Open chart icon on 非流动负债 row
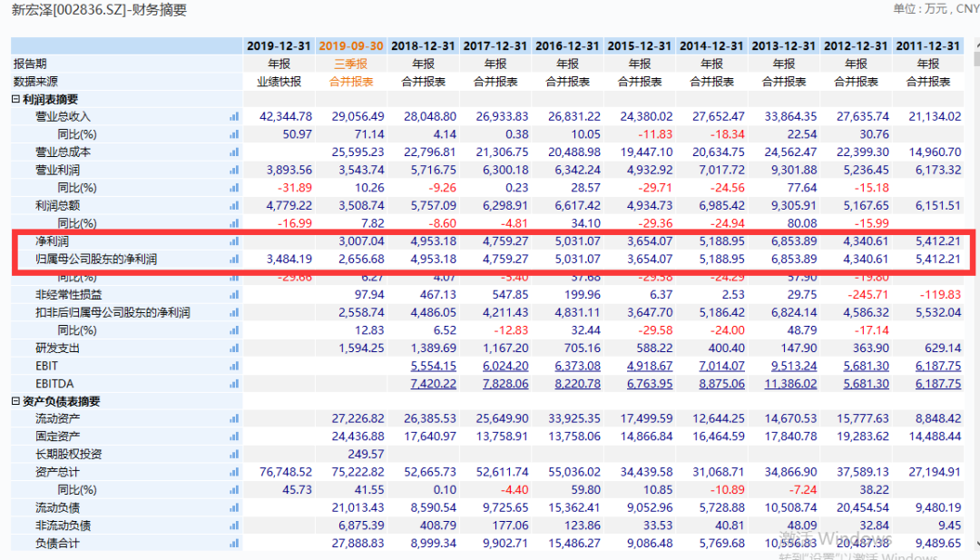Viewport: 980px width, 560px height. point(234,526)
